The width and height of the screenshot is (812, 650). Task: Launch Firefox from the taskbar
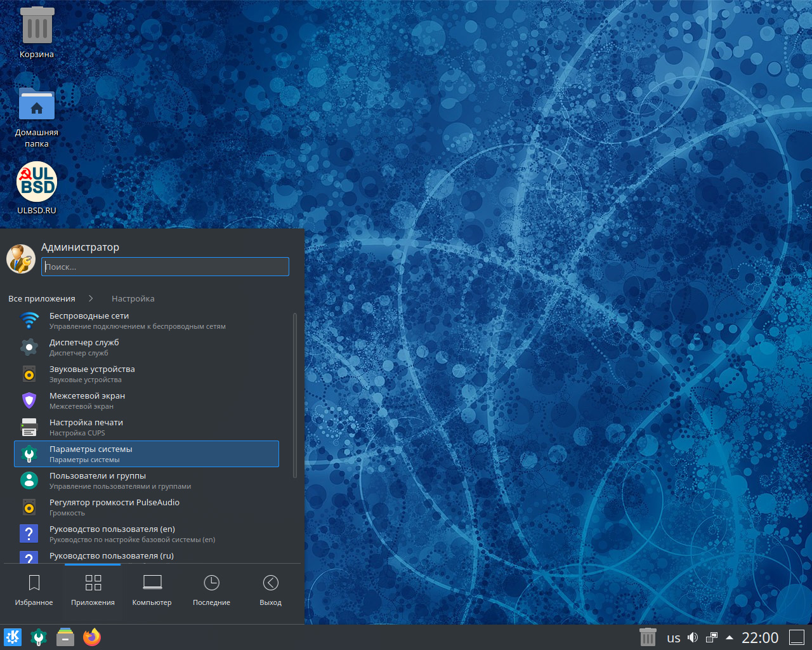[x=92, y=637]
